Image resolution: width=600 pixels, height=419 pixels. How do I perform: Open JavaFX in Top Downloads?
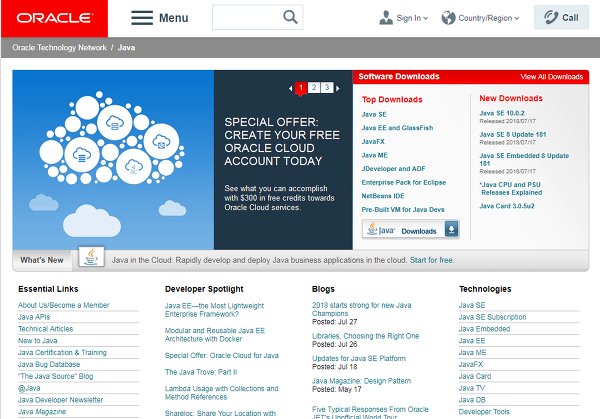click(x=373, y=142)
